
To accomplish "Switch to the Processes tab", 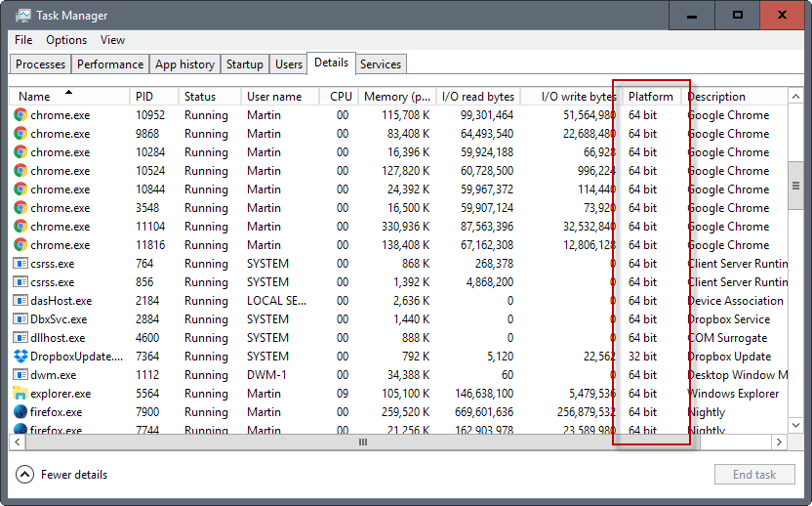I will pyautogui.click(x=40, y=64).
